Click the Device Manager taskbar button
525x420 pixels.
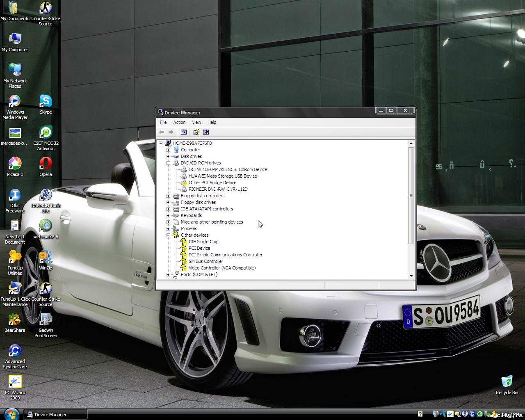tap(55, 415)
